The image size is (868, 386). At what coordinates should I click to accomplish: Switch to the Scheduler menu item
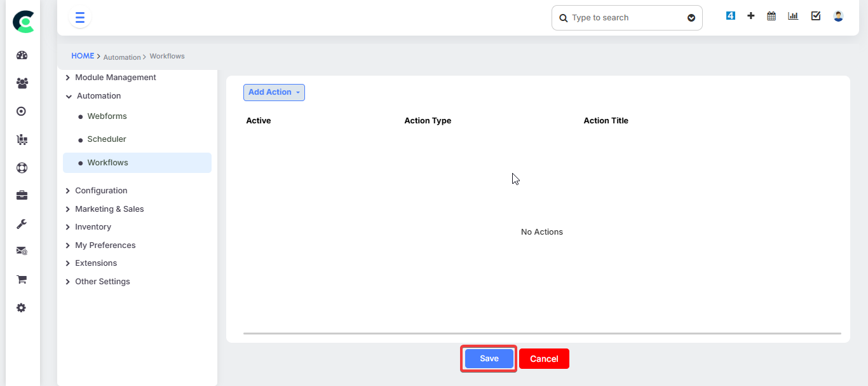106,139
